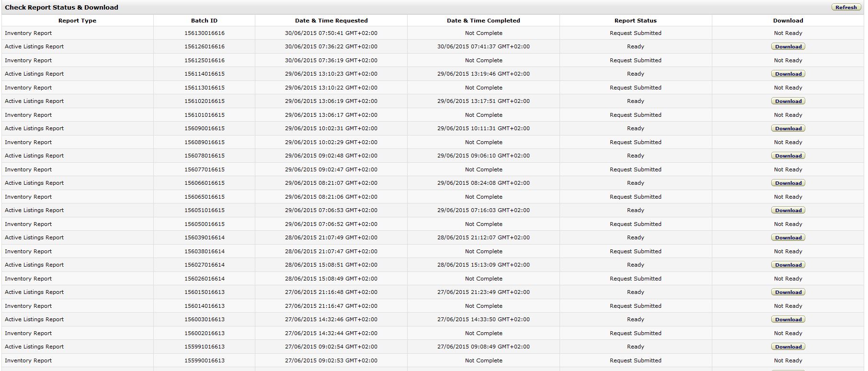Viewport: 868px width, 371px height.
Task: Click the Report Status column header
Action: [x=635, y=21]
